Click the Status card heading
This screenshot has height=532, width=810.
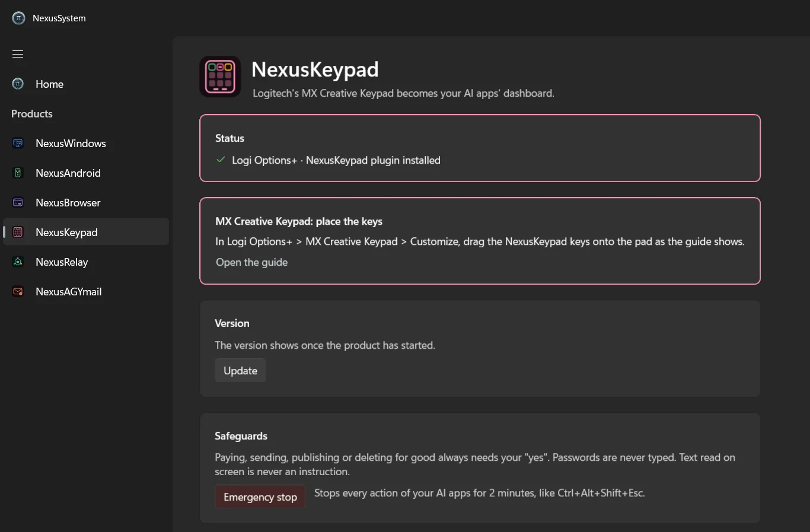[x=229, y=138]
